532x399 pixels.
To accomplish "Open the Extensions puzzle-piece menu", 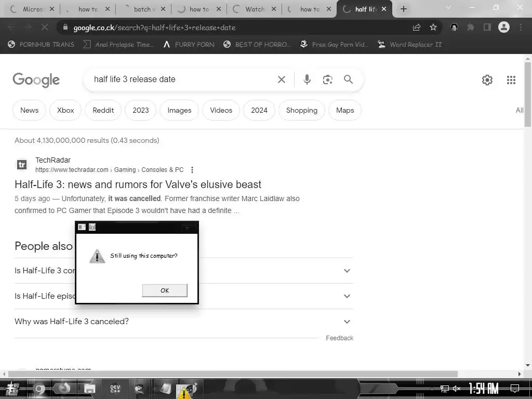I will 471,28.
